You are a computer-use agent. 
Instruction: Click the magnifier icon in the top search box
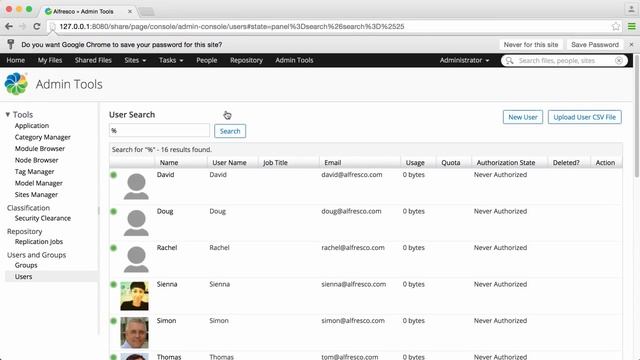point(509,60)
